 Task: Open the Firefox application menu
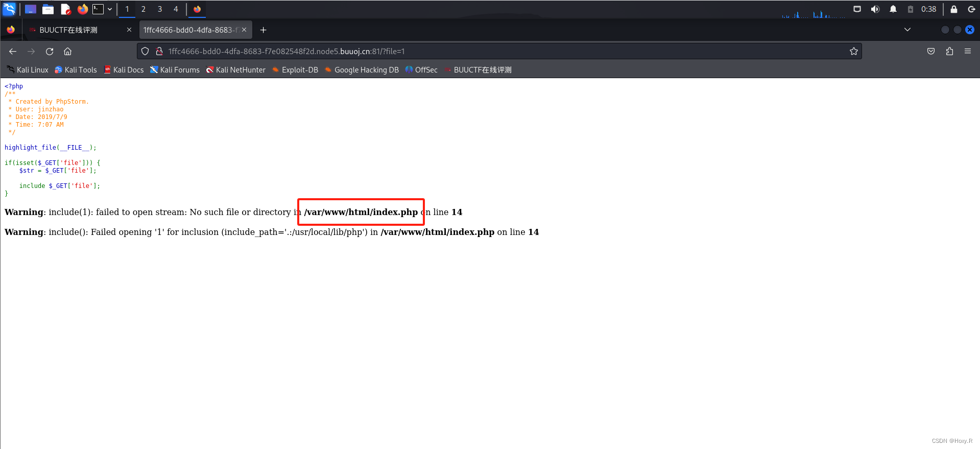tap(968, 52)
